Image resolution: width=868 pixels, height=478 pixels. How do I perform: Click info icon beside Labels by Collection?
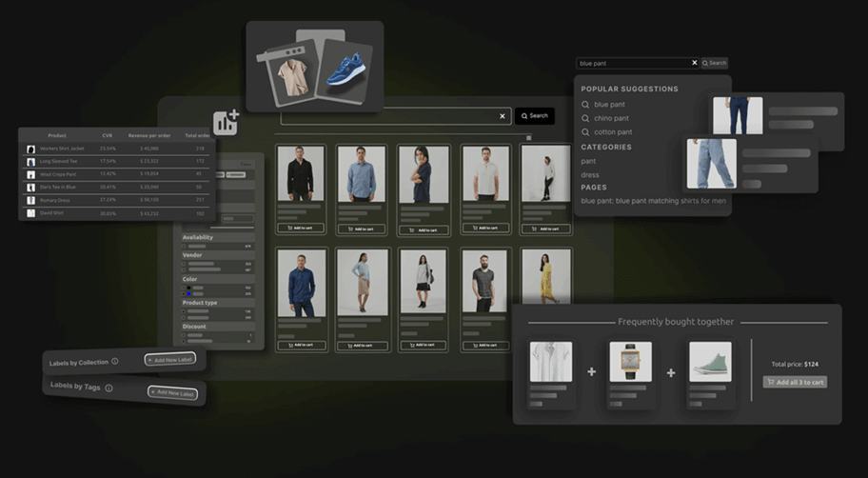pos(115,361)
